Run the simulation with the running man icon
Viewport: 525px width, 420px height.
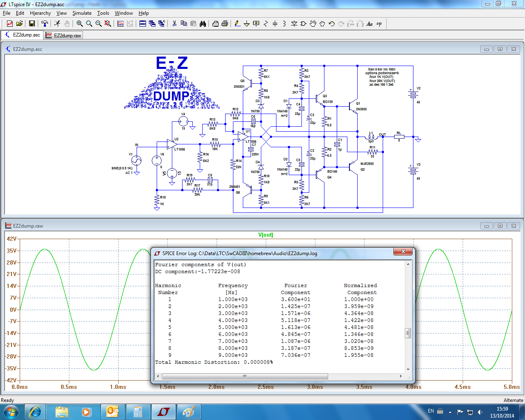pos(57,24)
